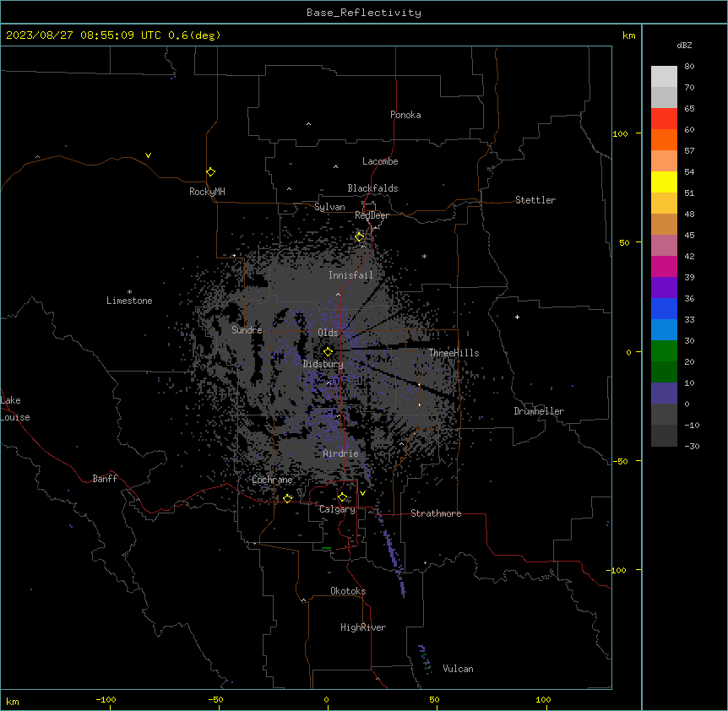Click the RedDeer city label
The height and width of the screenshot is (711, 728).
click(372, 215)
